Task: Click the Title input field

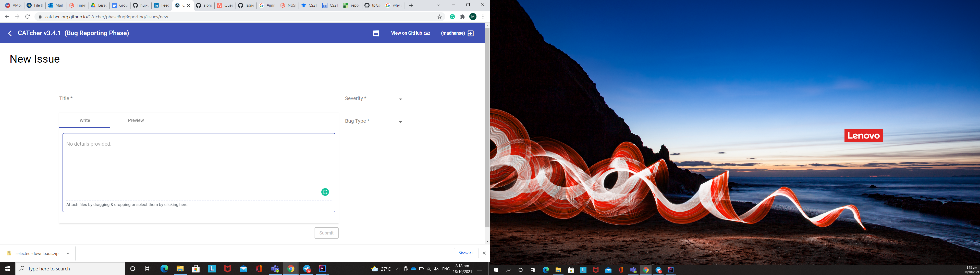Action: [x=198, y=98]
